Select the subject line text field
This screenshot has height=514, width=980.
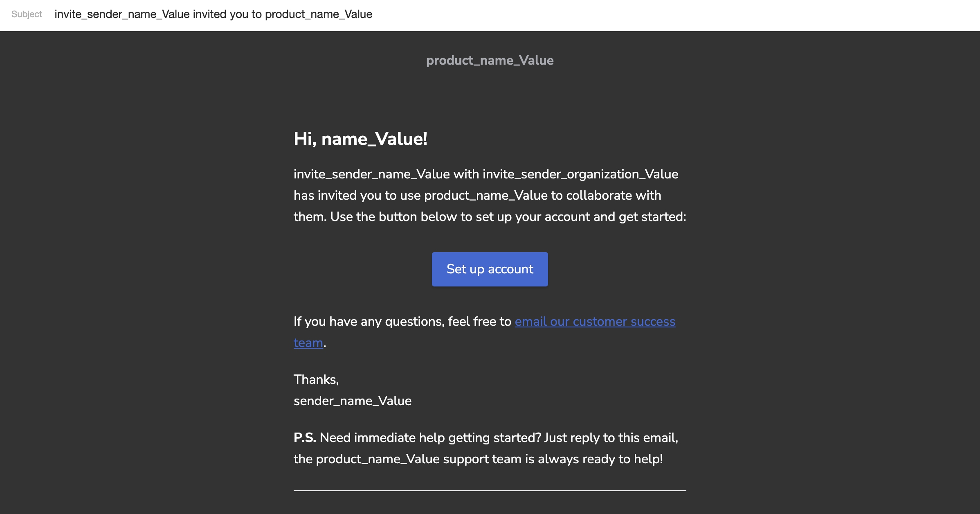213,14
